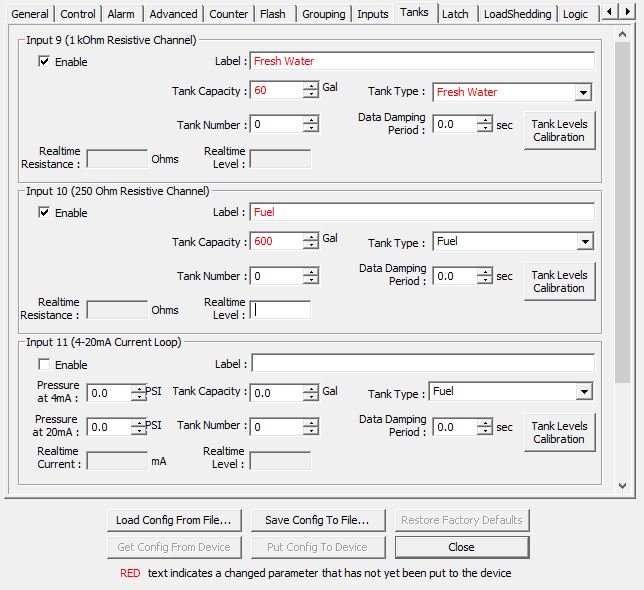Image resolution: width=644 pixels, height=590 pixels.
Task: Increase Input 9 Tank Number spinner
Action: point(311,120)
